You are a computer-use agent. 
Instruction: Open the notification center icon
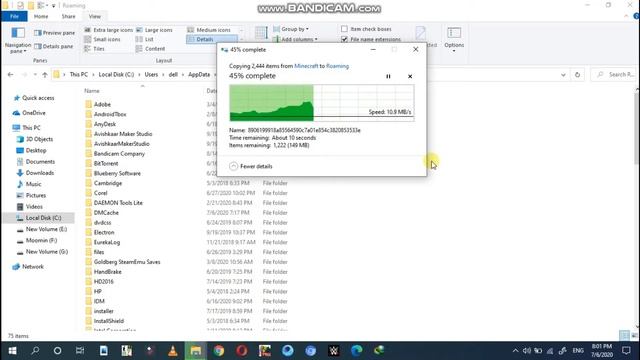click(626, 351)
